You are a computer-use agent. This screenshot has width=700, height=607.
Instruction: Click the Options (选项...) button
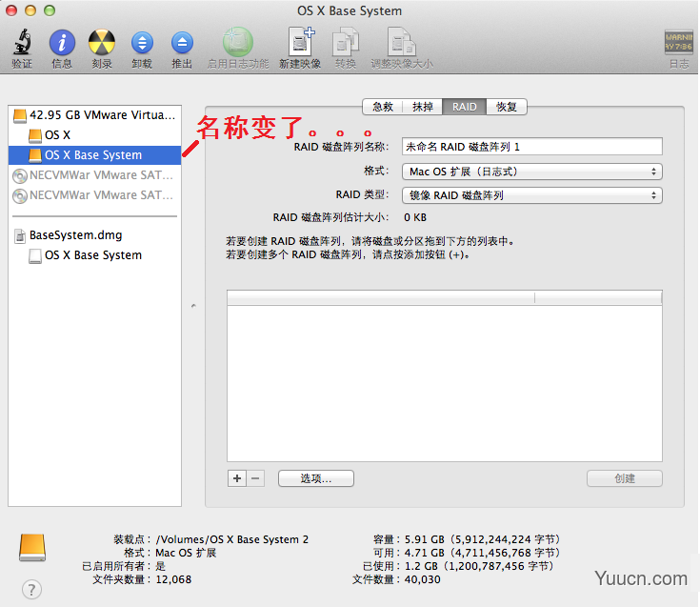[x=316, y=478]
